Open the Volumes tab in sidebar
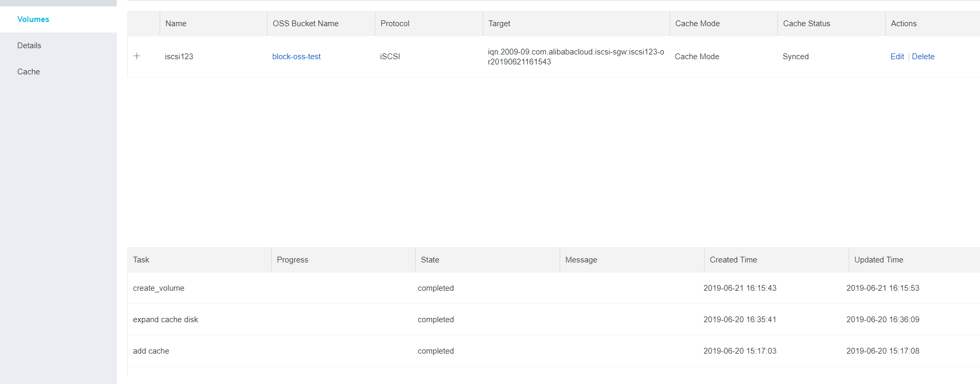 point(33,19)
